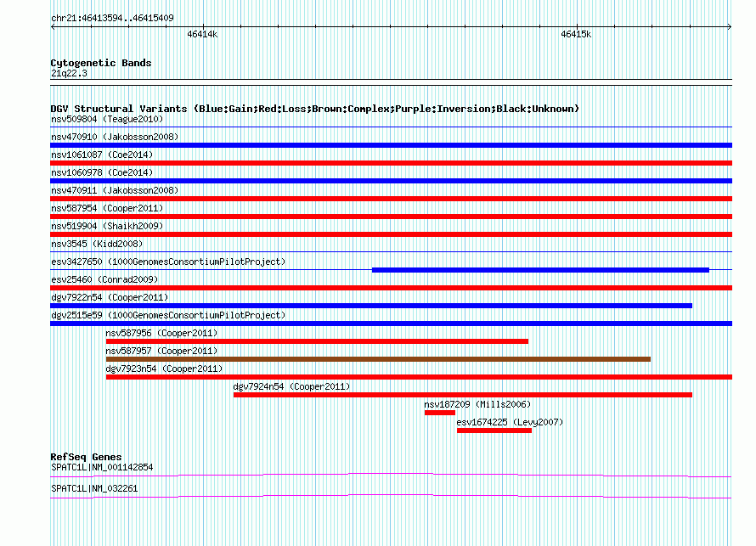Click the Cytogenetic Bands track heading
Viewport: 756px width, 546px height.
pos(101,63)
